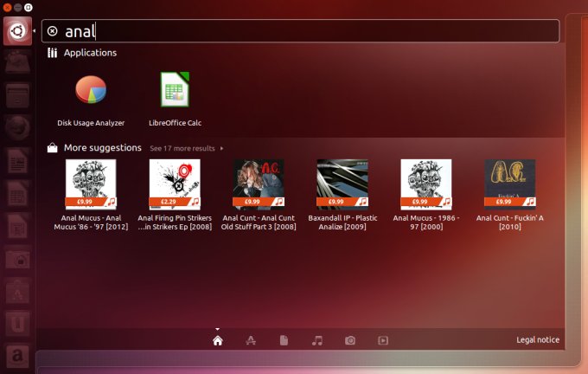Click the Ubuntu Dash home button
Image resolution: width=588 pixels, height=374 pixels.
[x=17, y=32]
